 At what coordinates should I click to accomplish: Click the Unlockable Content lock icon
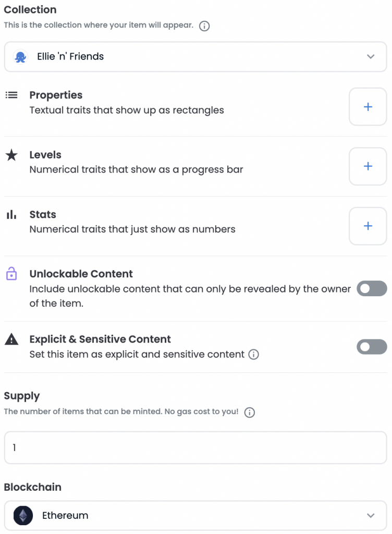point(11,273)
